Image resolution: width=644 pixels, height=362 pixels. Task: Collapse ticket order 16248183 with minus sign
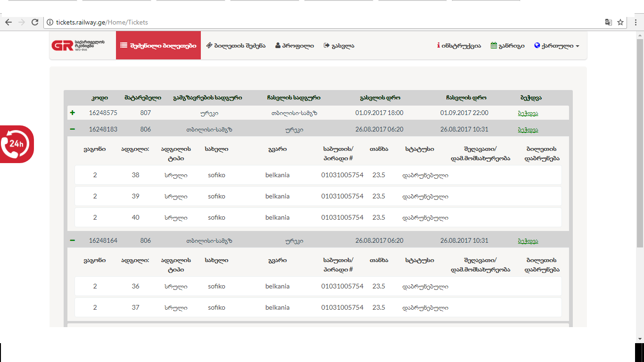pyautogui.click(x=73, y=129)
